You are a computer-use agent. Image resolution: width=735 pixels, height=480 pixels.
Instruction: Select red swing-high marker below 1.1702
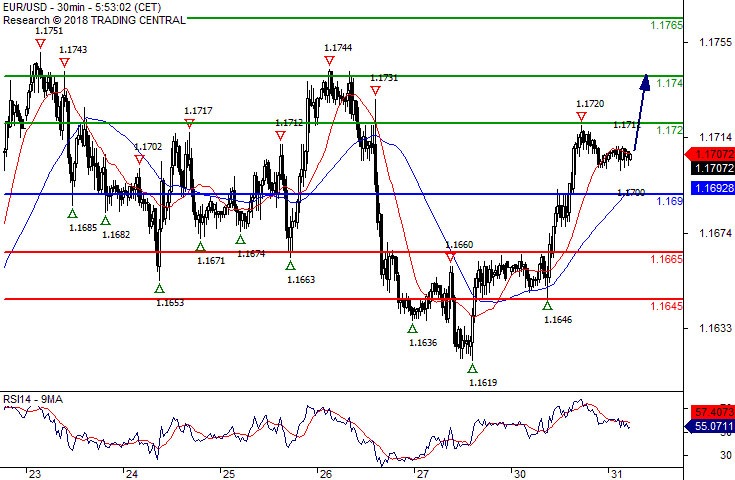(x=139, y=159)
